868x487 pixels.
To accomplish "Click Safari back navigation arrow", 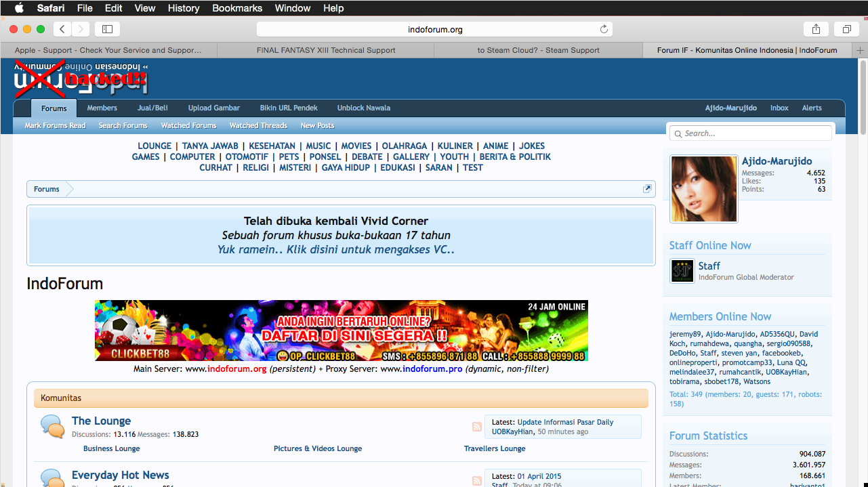I will 62,29.
